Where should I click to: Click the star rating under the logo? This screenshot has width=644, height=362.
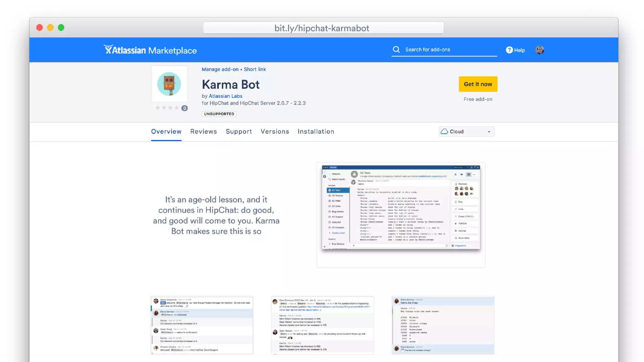167,108
